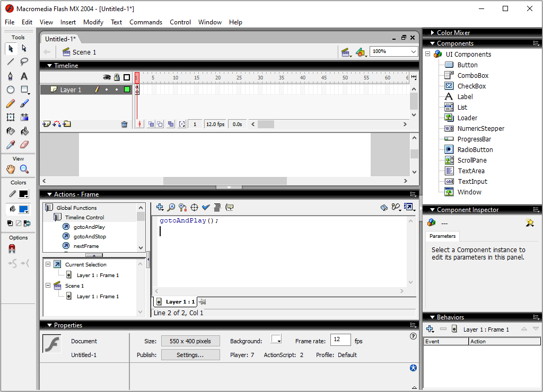Click Add Behavior plus icon
The height and width of the screenshot is (392, 543).
[x=430, y=328]
